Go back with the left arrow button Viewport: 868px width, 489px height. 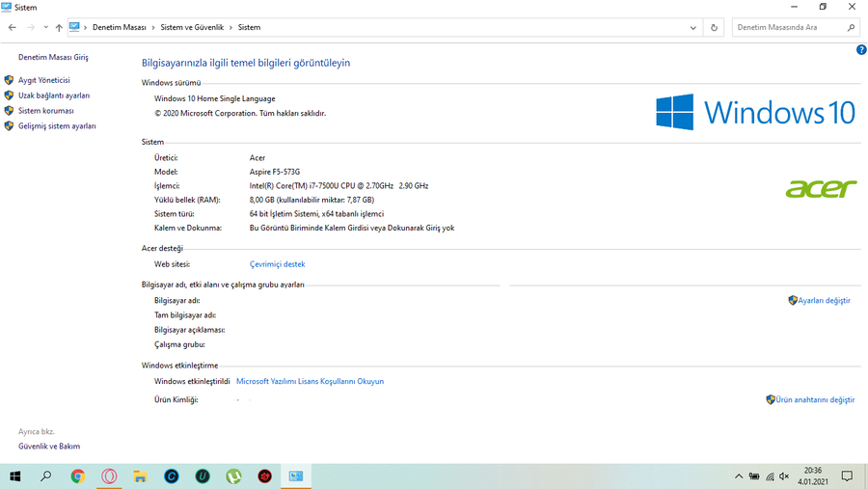tap(13, 27)
